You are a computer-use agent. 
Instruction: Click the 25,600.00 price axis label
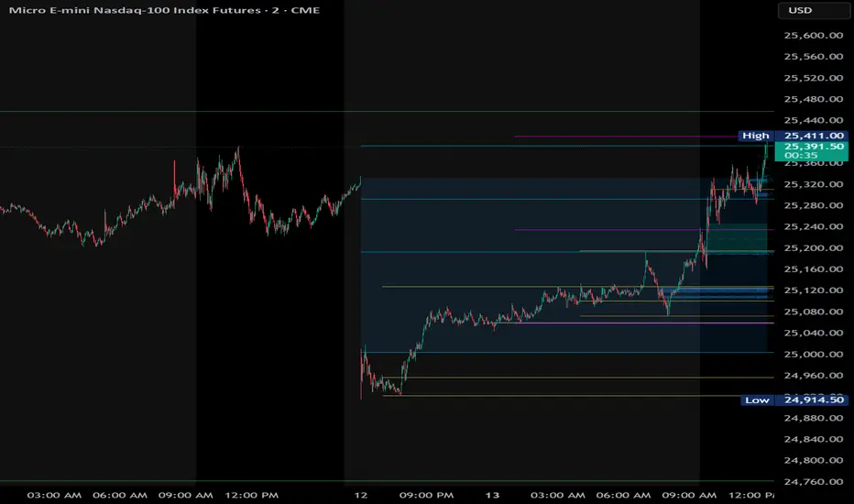point(813,36)
